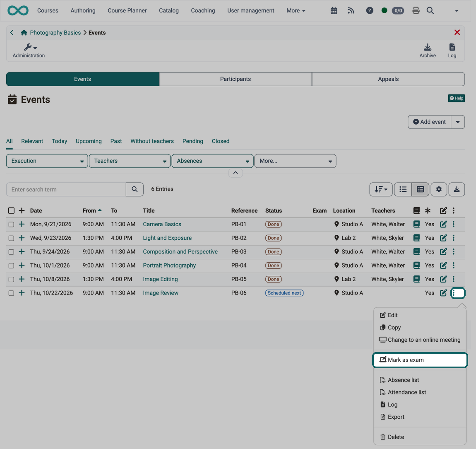476x449 pixels.
Task: Tick the select-all events checkbox
Action: 11,210
